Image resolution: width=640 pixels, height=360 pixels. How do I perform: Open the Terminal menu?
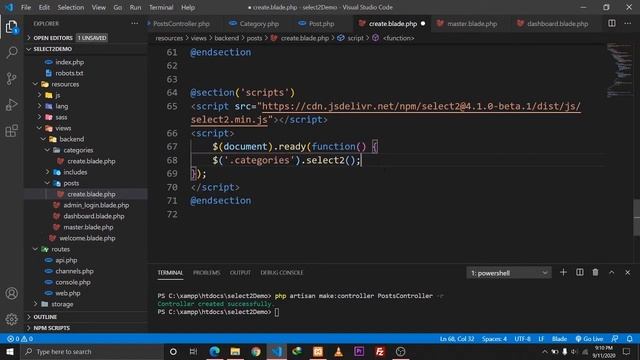tap(161, 7)
